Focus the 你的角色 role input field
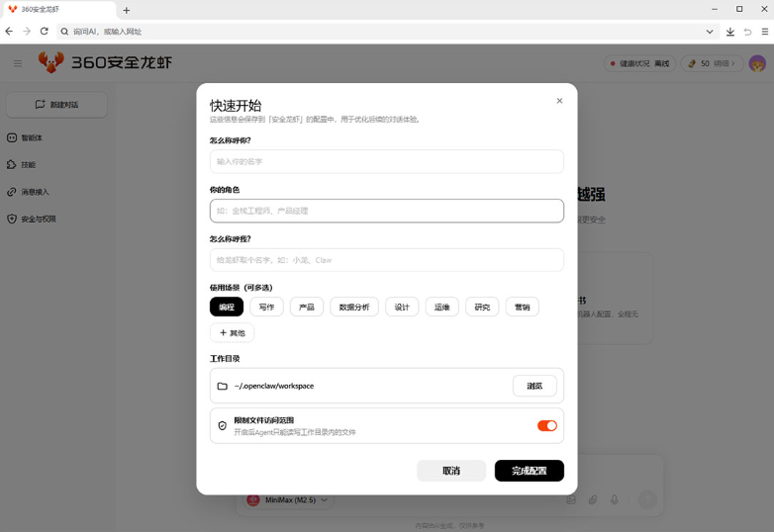 [x=387, y=211]
